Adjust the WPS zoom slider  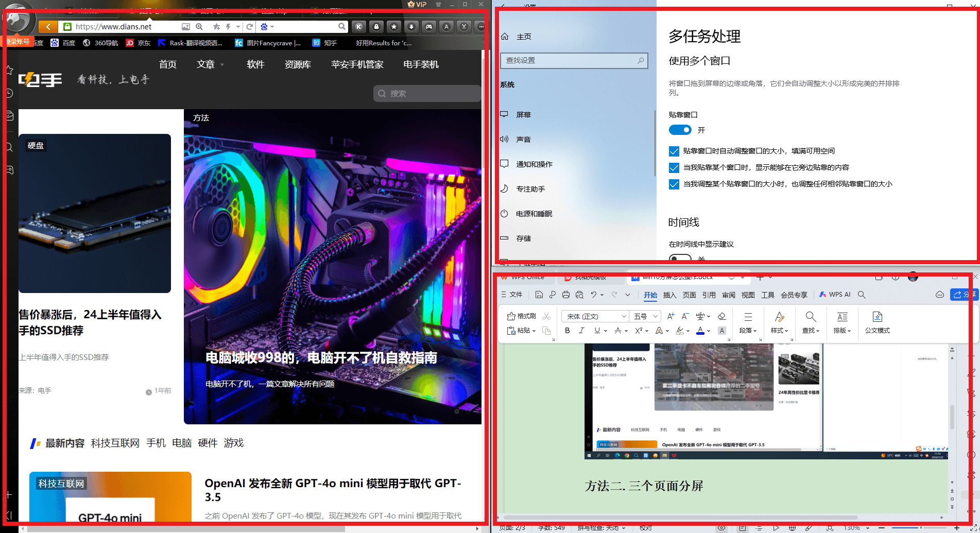pos(922,527)
